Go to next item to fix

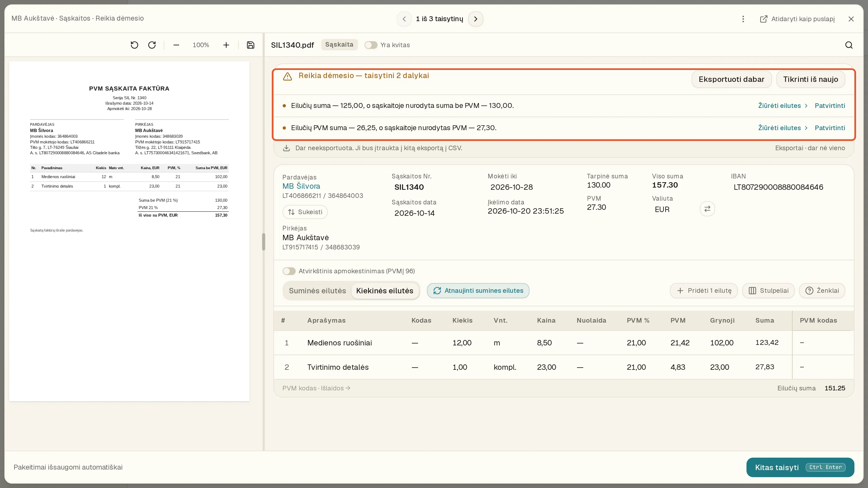(476, 19)
